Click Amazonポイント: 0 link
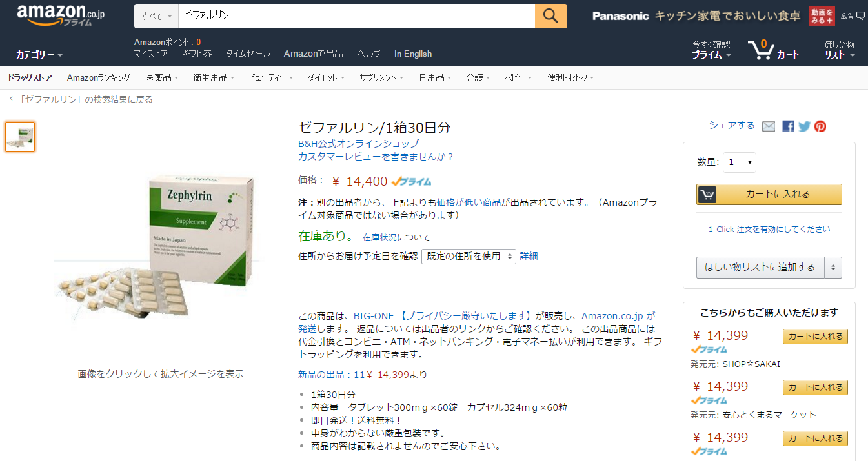The height and width of the screenshot is (461, 868). pos(167,42)
